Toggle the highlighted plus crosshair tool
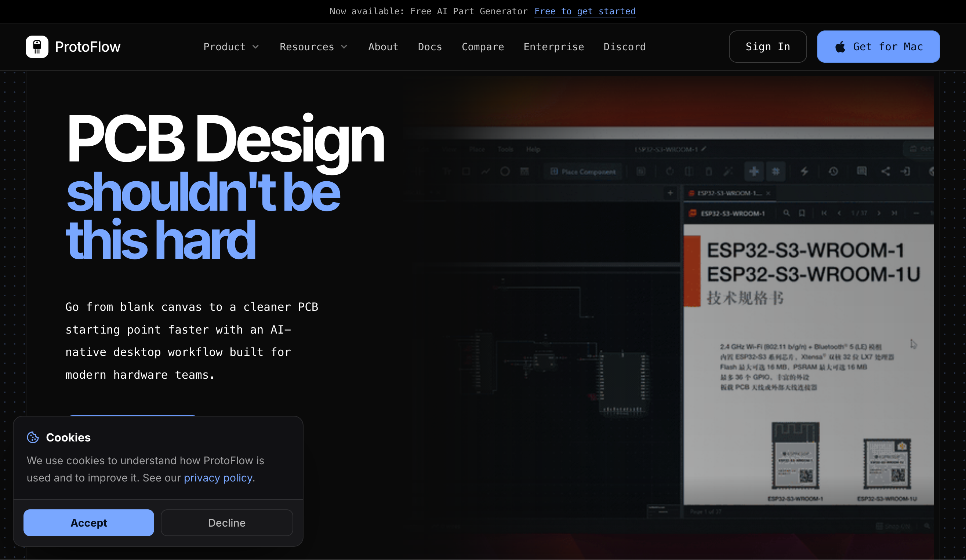The width and height of the screenshot is (966, 560). (x=754, y=171)
